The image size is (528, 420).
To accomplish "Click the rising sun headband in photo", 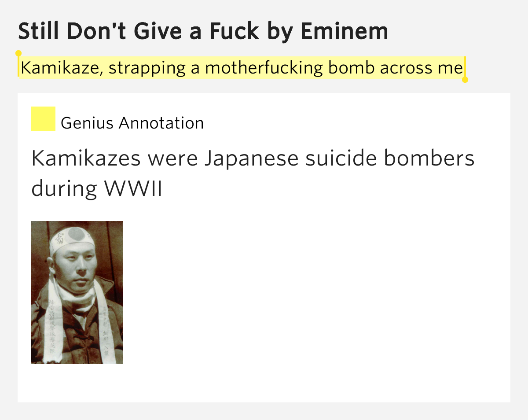I will coord(72,239).
